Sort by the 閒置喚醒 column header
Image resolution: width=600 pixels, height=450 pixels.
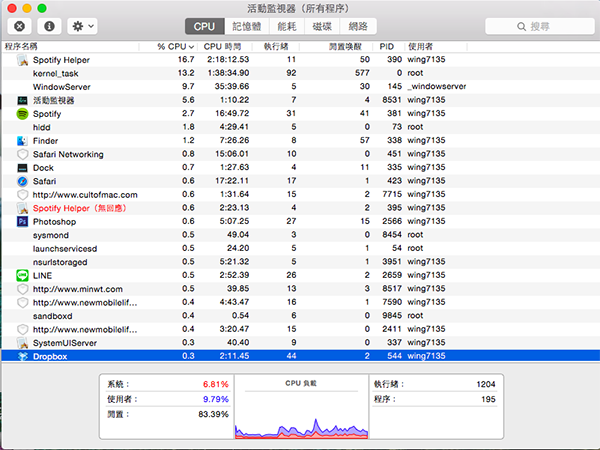tap(336, 47)
